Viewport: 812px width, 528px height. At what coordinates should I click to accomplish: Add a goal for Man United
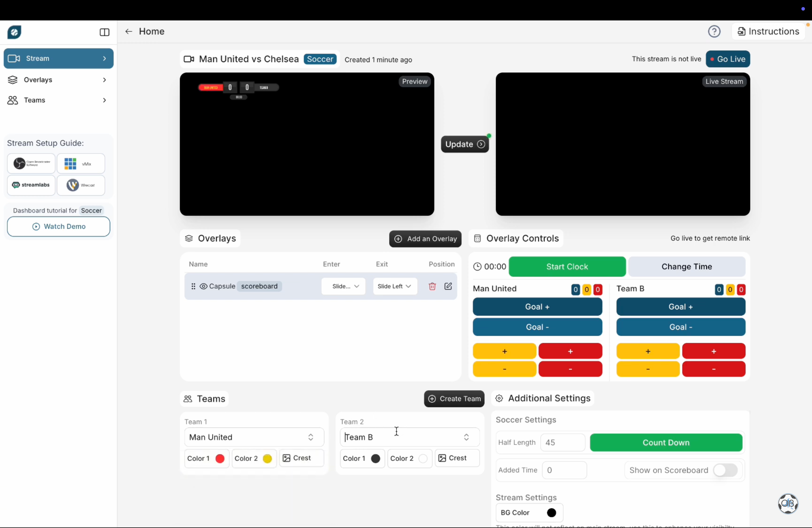[537, 307]
